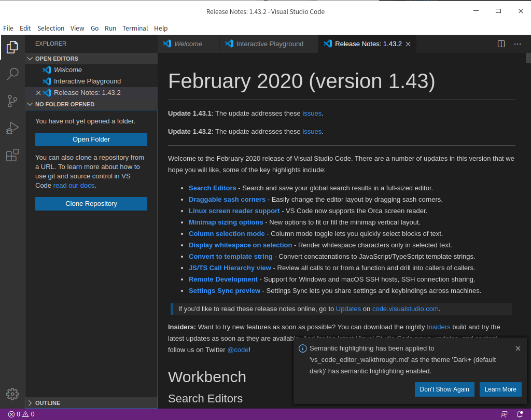
Task: Open the More Actions ellipsis menu
Action: pyautogui.click(x=517, y=44)
